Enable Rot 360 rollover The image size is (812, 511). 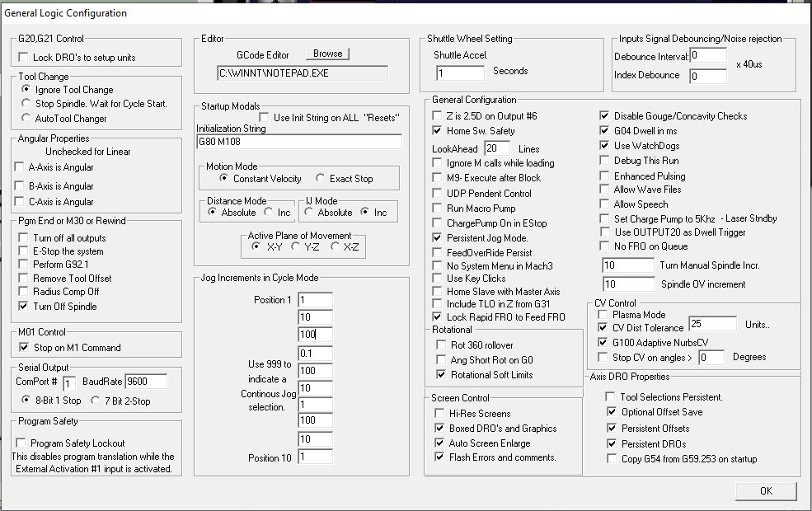coord(441,345)
